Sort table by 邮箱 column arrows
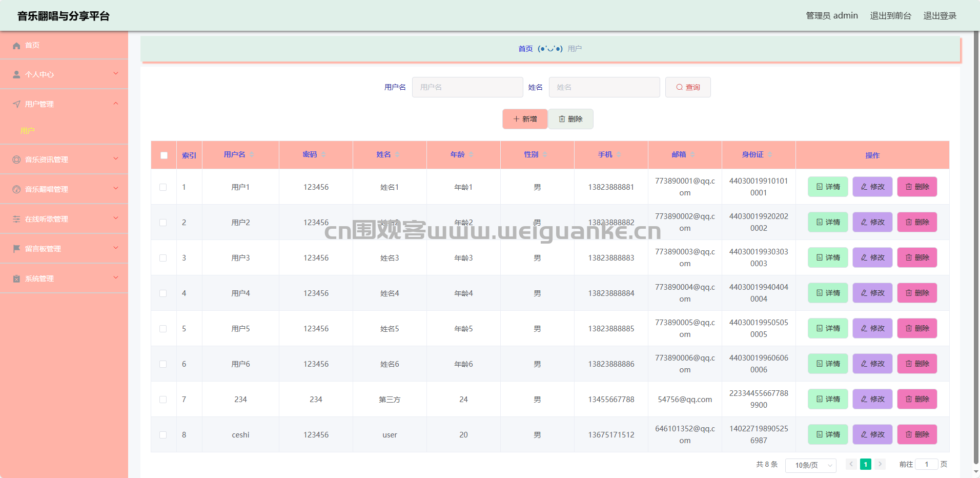The image size is (980, 478). click(692, 155)
